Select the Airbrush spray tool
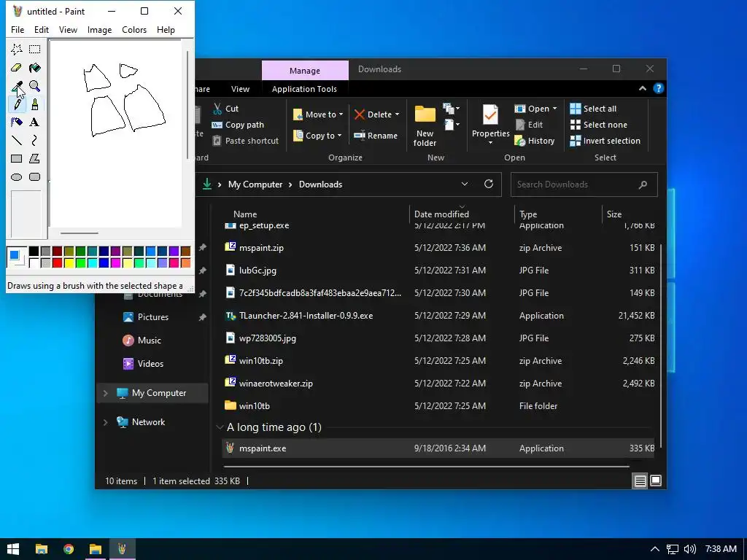 tap(17, 122)
